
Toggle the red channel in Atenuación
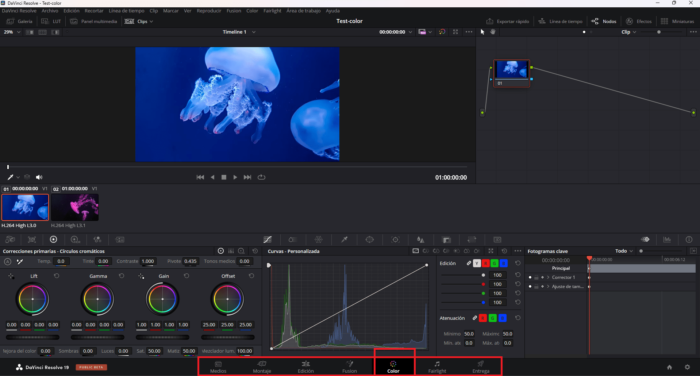click(483, 318)
